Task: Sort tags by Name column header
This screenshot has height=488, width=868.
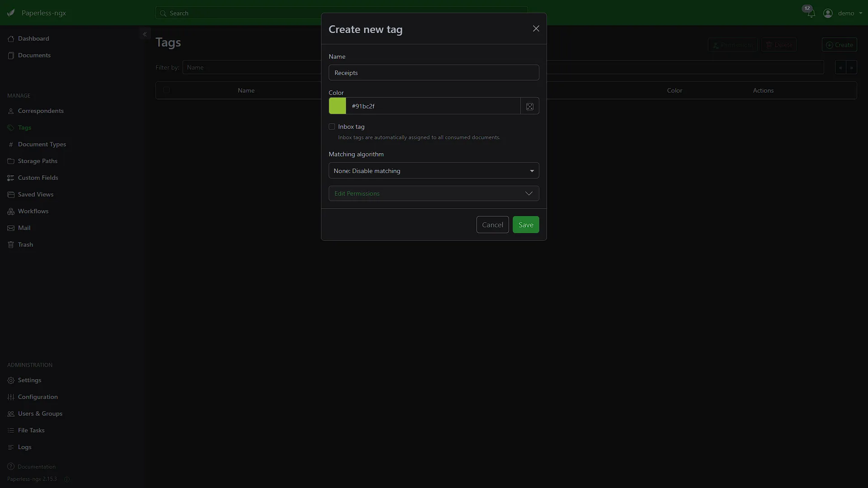Action: point(246,90)
